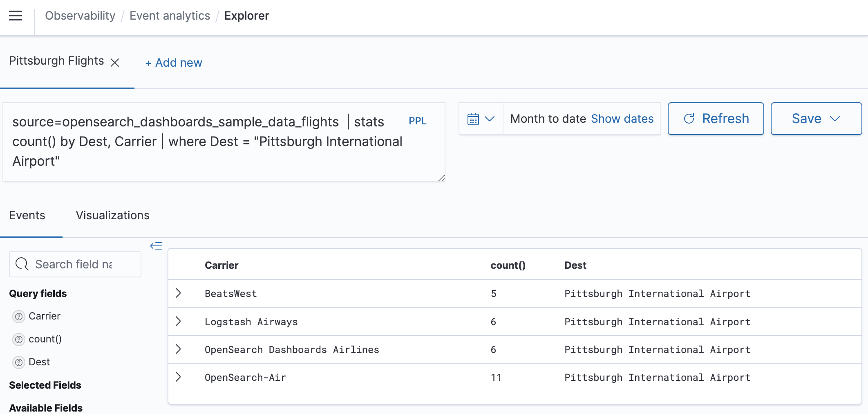Click question mark icon beside Carrier field
The width and height of the screenshot is (868, 414).
[18, 316]
